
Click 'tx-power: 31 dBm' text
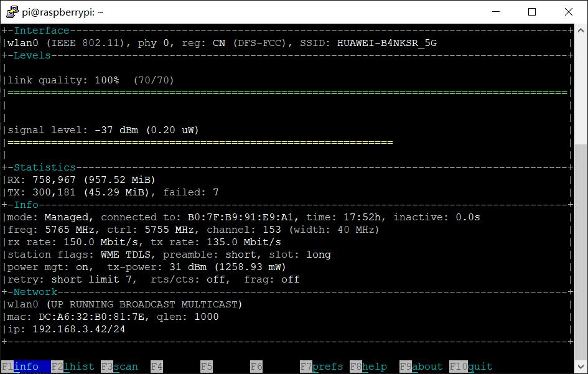click(157, 267)
